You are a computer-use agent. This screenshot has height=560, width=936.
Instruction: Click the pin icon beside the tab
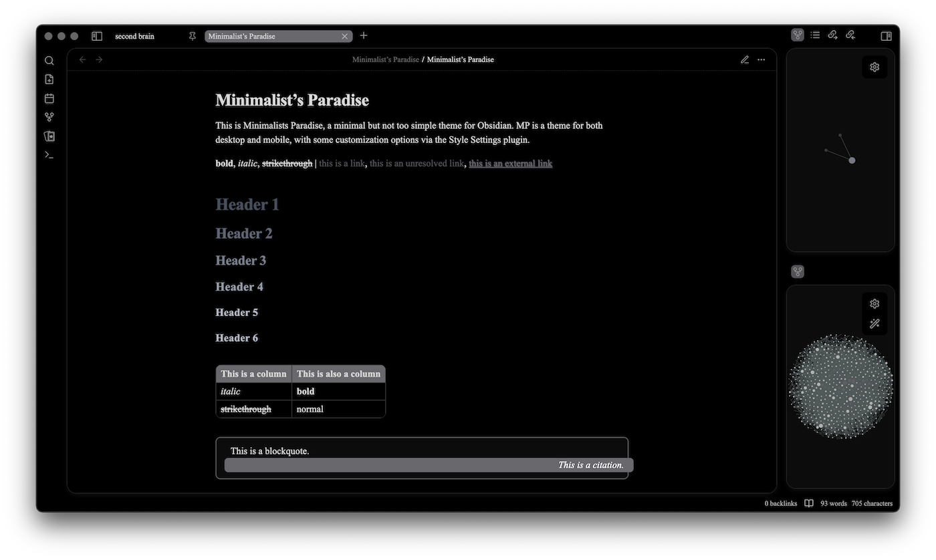coord(193,36)
